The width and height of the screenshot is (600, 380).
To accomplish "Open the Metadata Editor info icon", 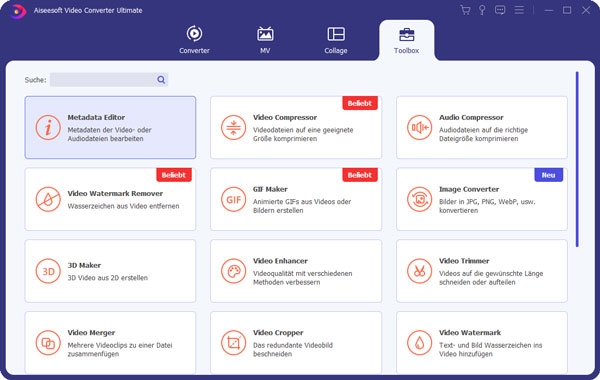I will click(x=48, y=127).
